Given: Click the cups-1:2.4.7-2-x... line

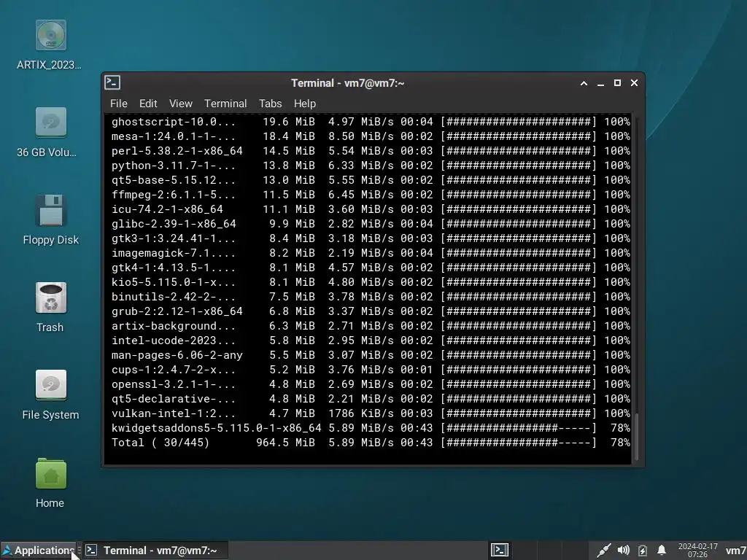Looking at the screenshot, I should click(371, 370).
